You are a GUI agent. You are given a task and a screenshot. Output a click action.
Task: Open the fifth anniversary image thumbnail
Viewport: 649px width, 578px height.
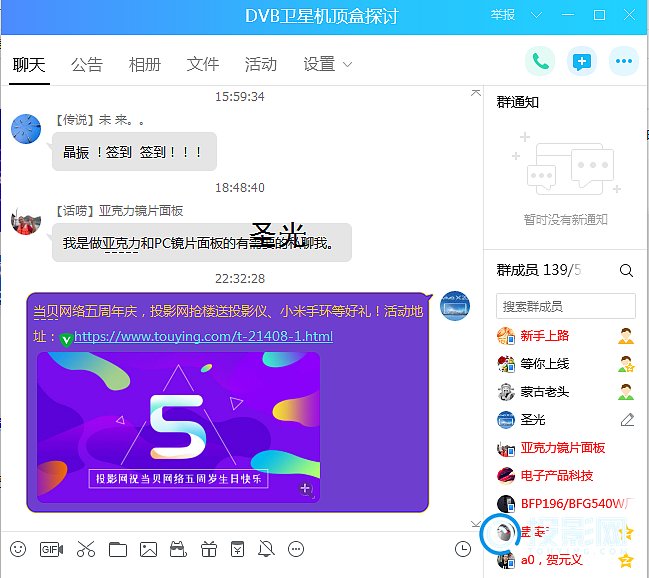pos(178,427)
